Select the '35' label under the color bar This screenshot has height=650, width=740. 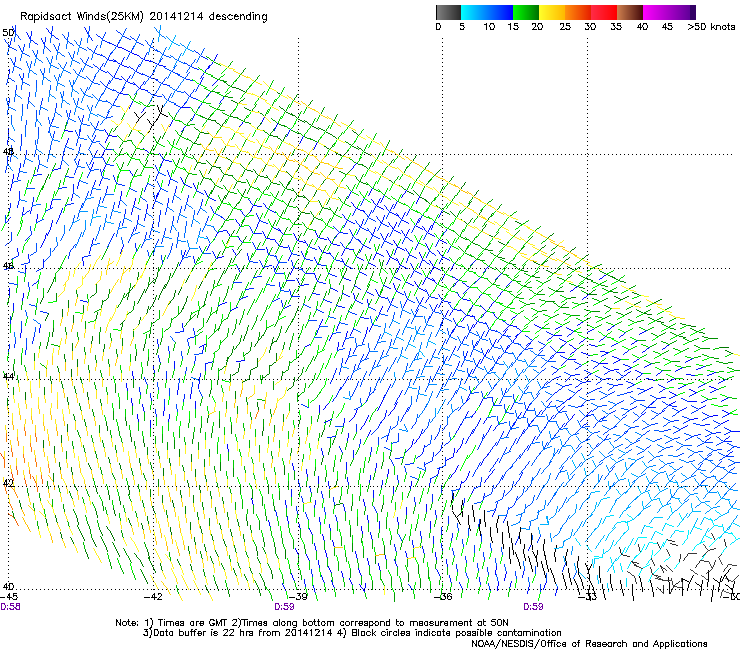616,27
